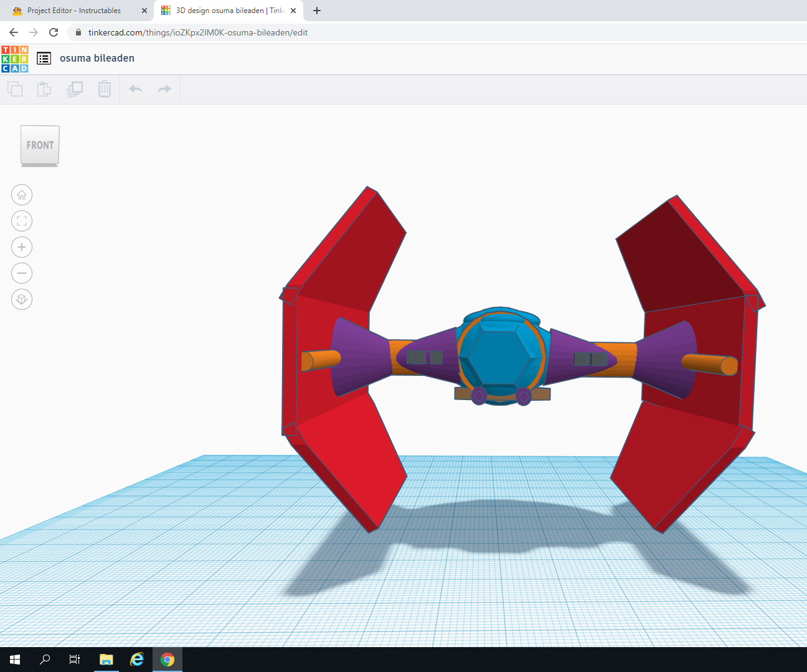The width and height of the screenshot is (807, 672).
Task: Open Windows taskbar search
Action: pos(45,660)
